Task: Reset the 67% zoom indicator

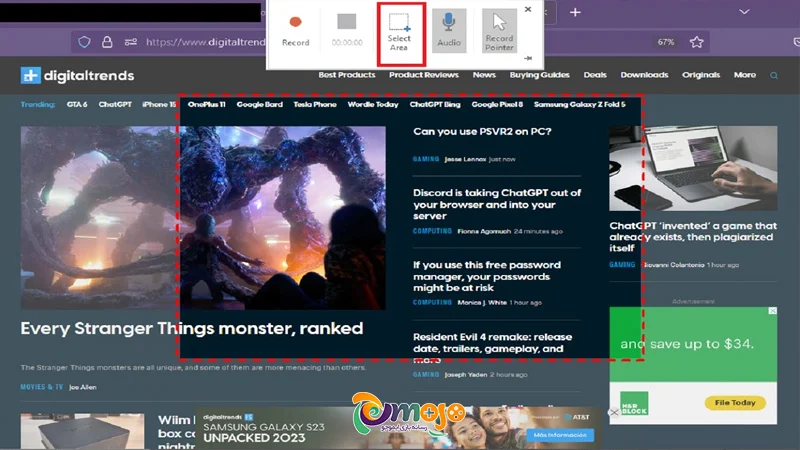Action: tap(665, 42)
